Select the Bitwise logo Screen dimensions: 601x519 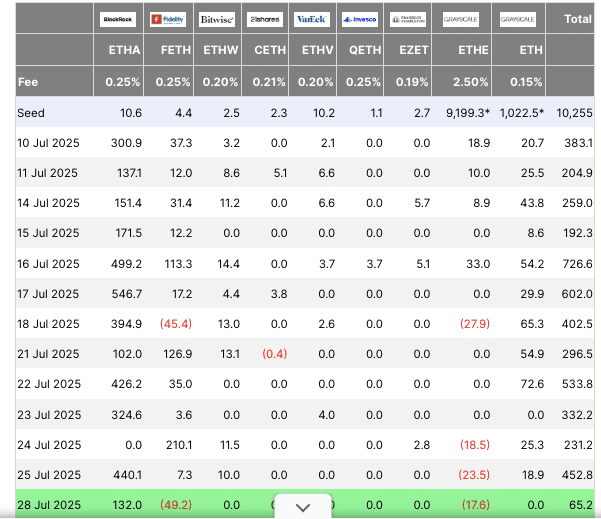pos(218,19)
